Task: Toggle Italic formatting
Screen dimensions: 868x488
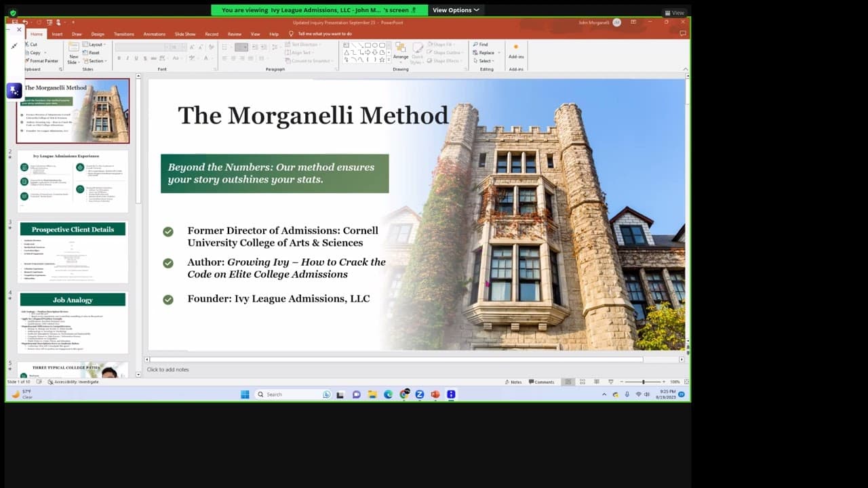Action: (x=127, y=58)
